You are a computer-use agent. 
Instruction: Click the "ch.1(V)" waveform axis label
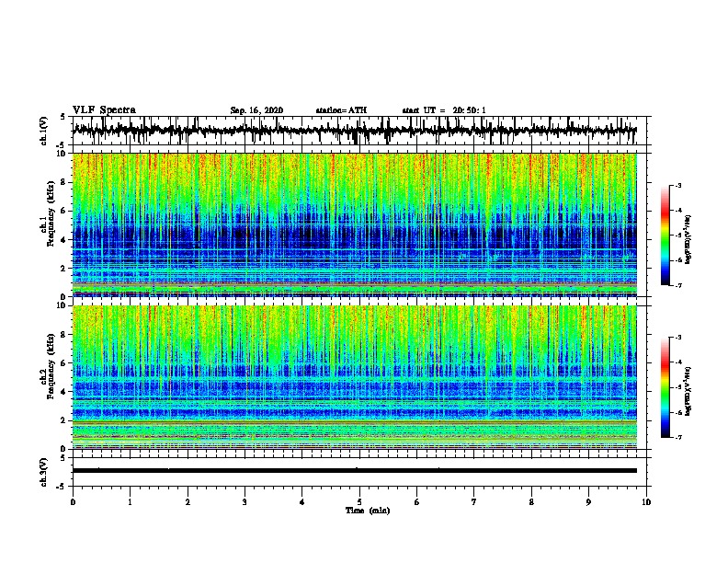click(44, 131)
